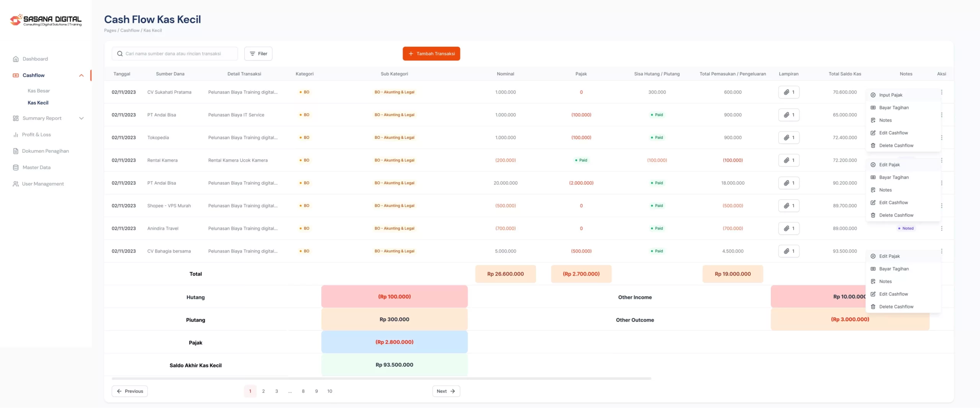This screenshot has width=980, height=408.
Task: Click the Profit & Loss chart icon
Action: point(16,135)
